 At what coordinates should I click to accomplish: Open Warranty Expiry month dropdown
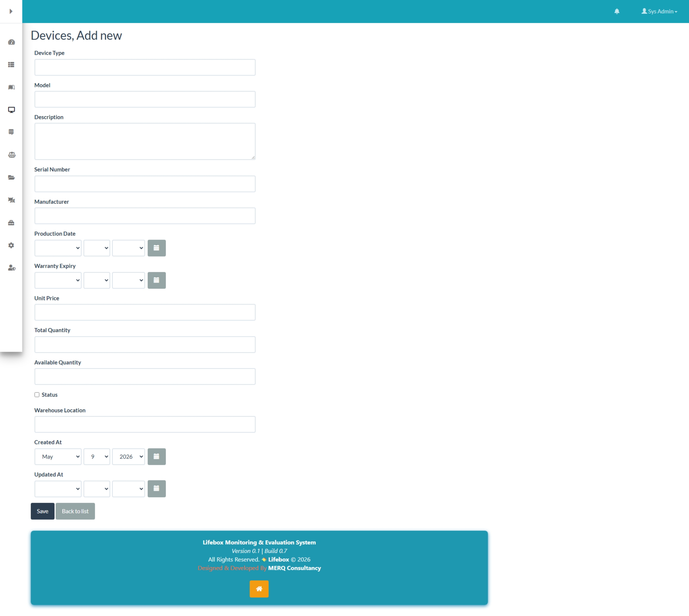click(x=58, y=280)
